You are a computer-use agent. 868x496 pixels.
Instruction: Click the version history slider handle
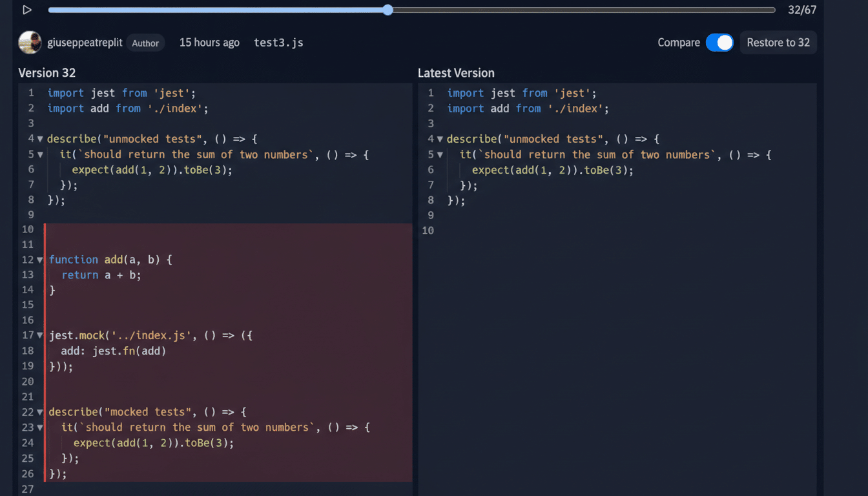(x=387, y=10)
